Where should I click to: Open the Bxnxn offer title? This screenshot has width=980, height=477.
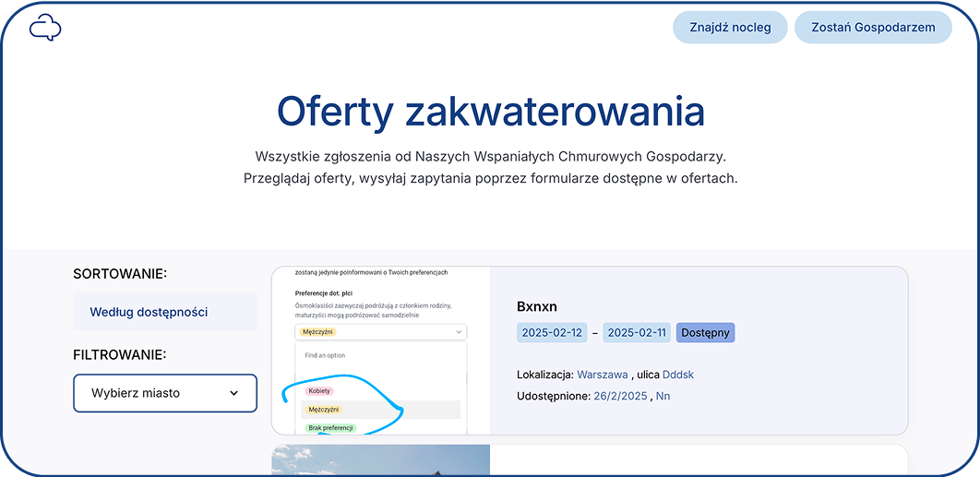tap(537, 306)
